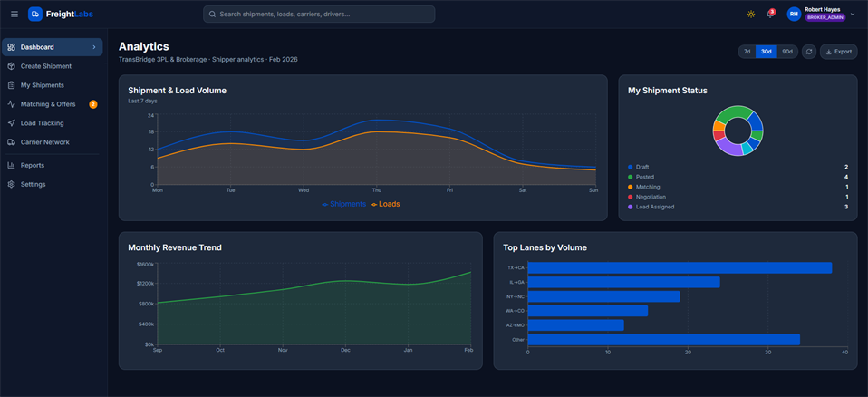Click the Matching legend color dot
The image size is (868, 397).
630,187
